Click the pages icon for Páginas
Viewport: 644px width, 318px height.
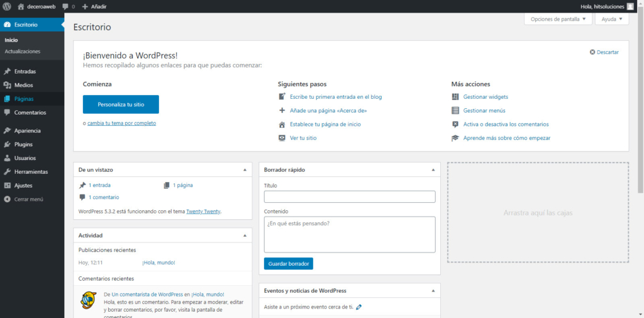(7, 99)
